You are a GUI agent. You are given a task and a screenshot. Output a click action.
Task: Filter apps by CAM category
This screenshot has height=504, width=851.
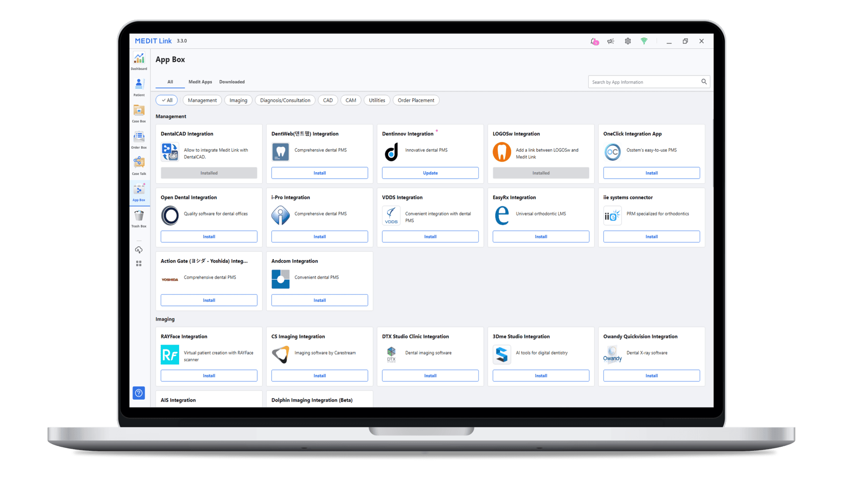(351, 101)
